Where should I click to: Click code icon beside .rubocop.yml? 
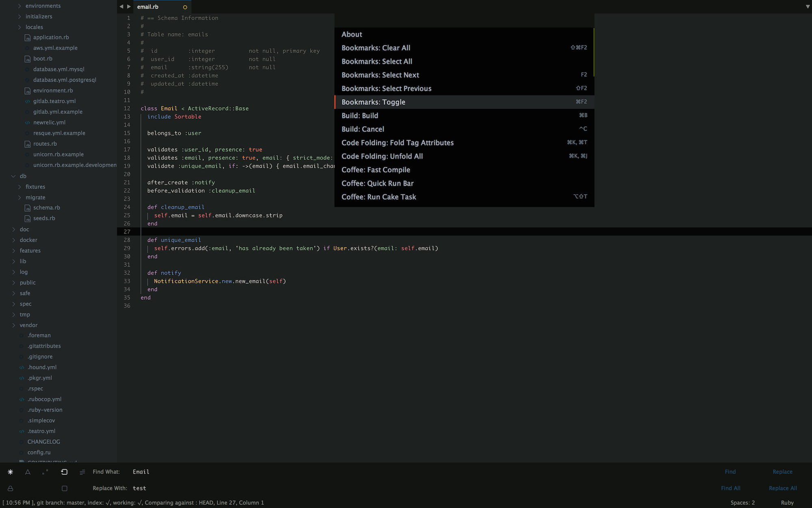[x=22, y=399]
